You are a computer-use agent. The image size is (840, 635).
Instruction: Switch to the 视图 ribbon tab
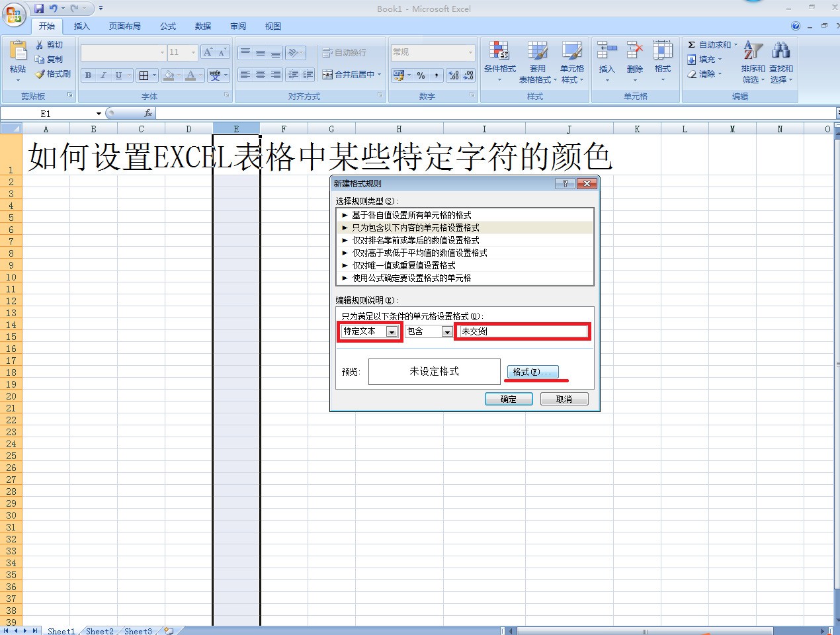[273, 26]
